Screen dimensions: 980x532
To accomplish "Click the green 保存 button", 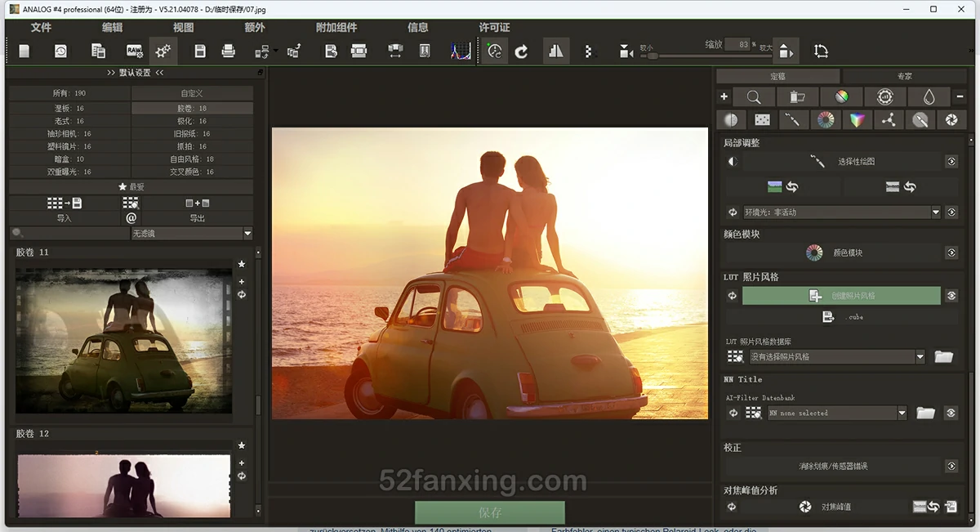I will tap(489, 512).
